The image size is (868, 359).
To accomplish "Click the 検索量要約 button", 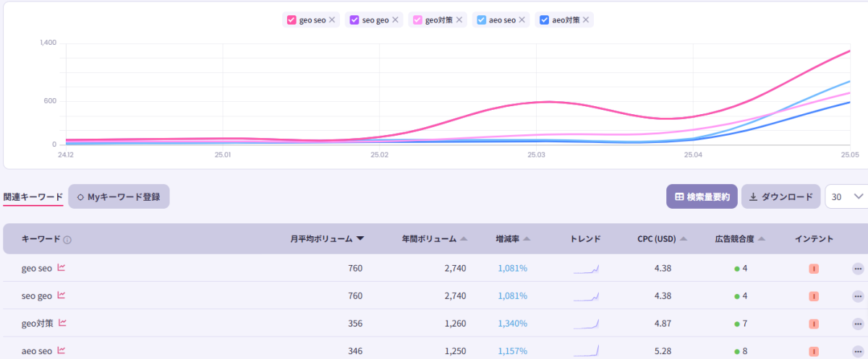I will (702, 196).
